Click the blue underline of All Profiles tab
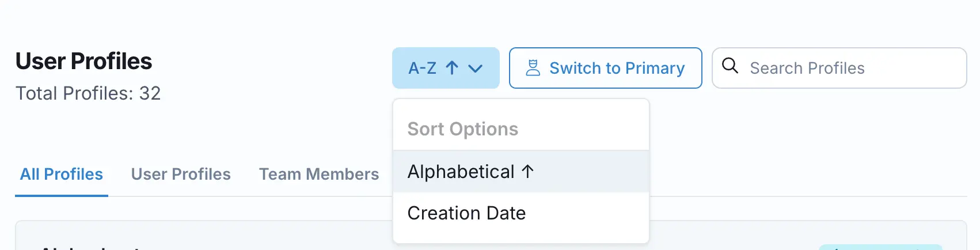This screenshot has width=980, height=250. [62, 195]
